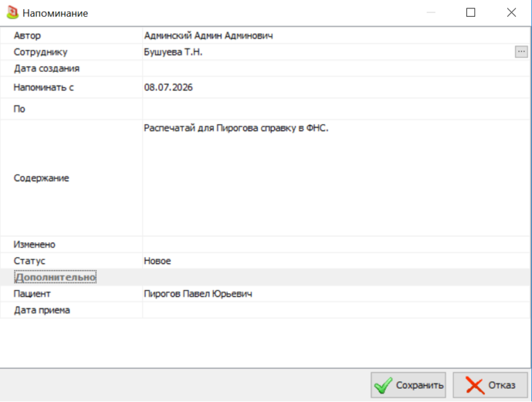Cancel using the Отказ button
This screenshot has height=402, width=532.
(x=490, y=385)
